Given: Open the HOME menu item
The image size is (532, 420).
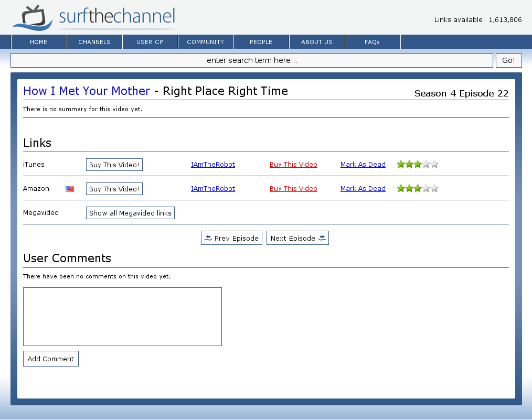Looking at the screenshot, I should (39, 42).
